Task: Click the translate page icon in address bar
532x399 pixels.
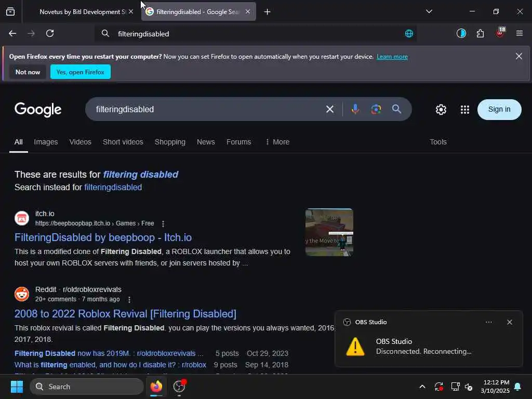Action: click(409, 34)
